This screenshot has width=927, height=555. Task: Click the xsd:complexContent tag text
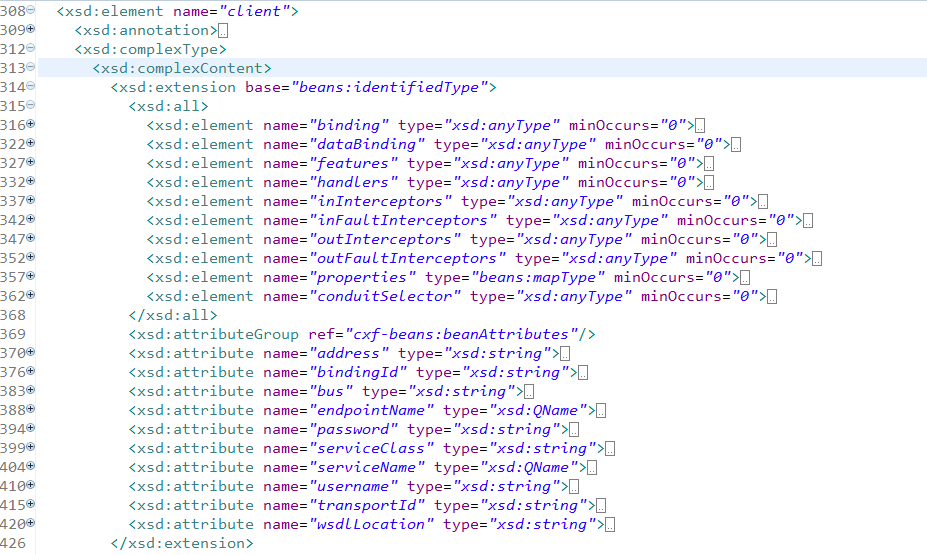pos(182,69)
